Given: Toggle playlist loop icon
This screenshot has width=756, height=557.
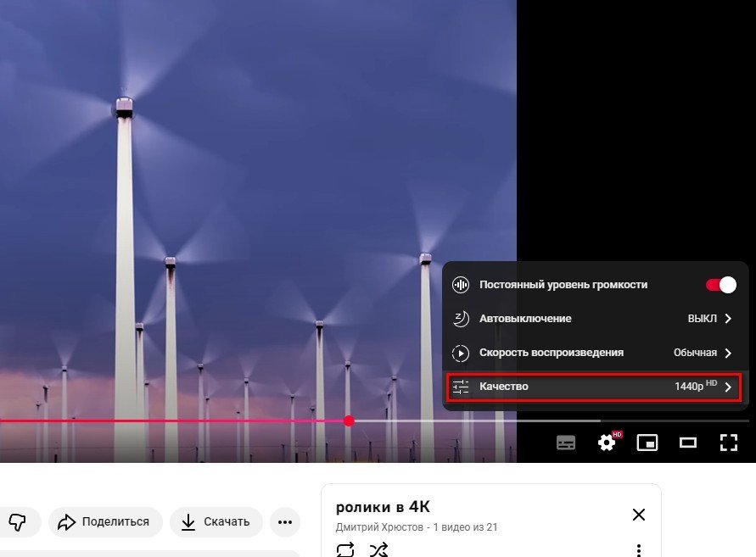Looking at the screenshot, I should [345, 549].
